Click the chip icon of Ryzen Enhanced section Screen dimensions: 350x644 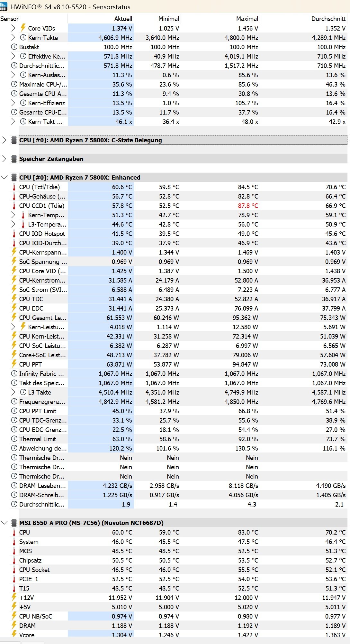14,178
